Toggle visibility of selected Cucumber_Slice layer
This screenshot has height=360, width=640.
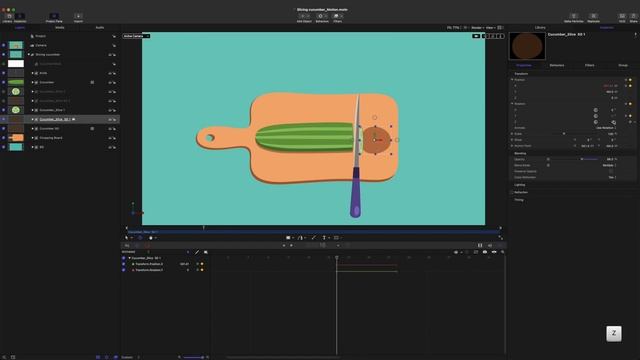tap(4, 119)
